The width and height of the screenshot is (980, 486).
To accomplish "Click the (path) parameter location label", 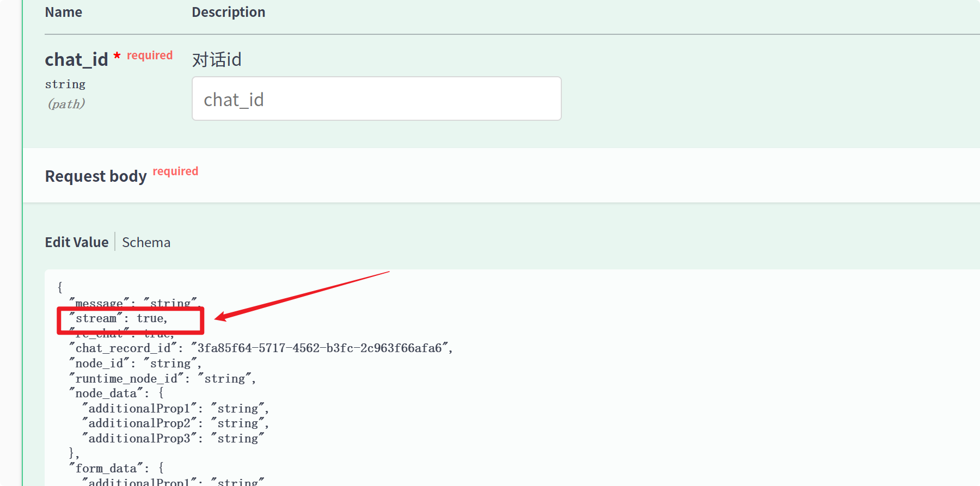I will pos(66,104).
